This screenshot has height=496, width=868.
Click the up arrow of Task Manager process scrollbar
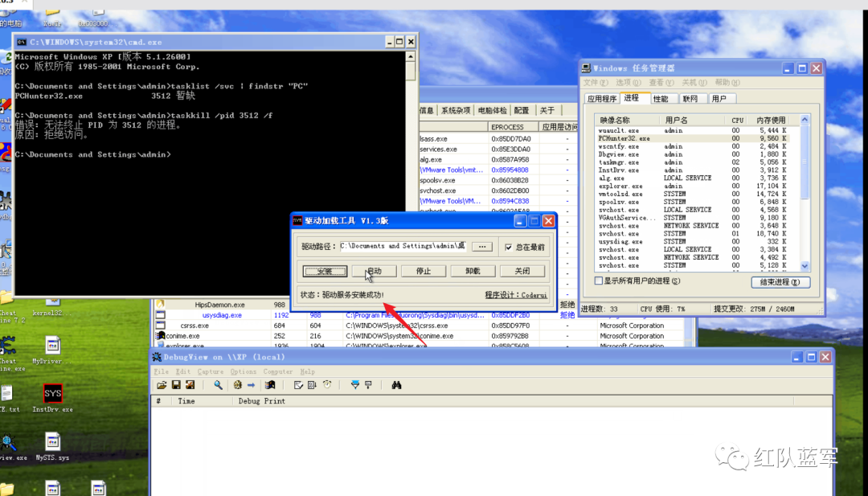point(805,120)
